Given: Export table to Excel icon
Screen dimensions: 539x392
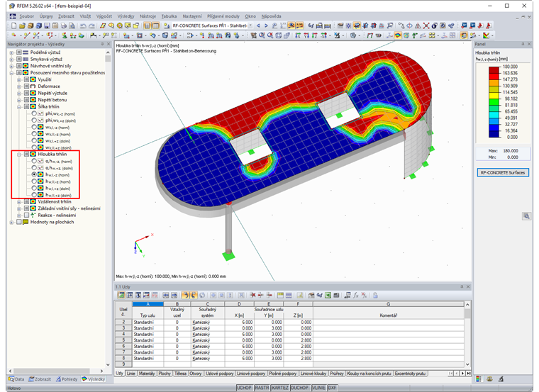Looking at the screenshot, I should click(x=328, y=295).
